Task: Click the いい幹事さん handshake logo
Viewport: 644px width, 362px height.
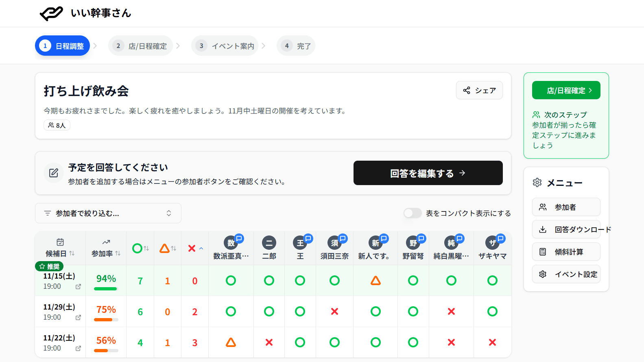Action: [51, 13]
